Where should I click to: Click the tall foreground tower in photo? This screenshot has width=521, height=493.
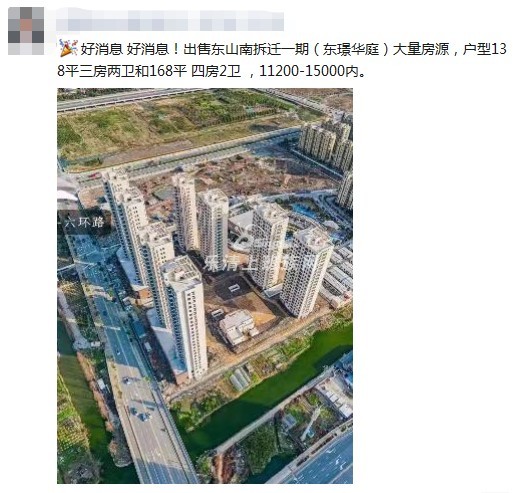(185, 318)
